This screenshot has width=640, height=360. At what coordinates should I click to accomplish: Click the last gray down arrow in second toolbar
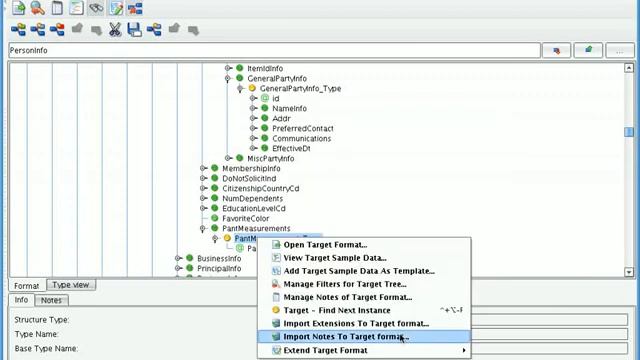point(193,31)
